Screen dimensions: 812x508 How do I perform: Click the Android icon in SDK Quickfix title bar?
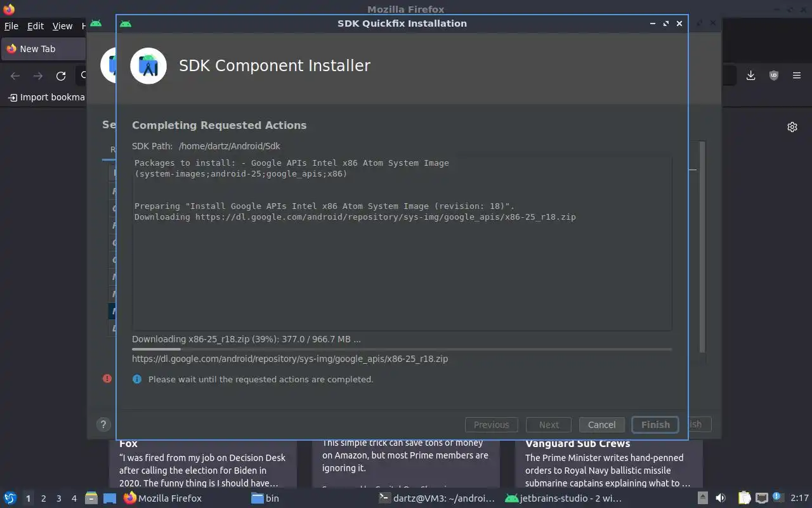tap(126, 23)
